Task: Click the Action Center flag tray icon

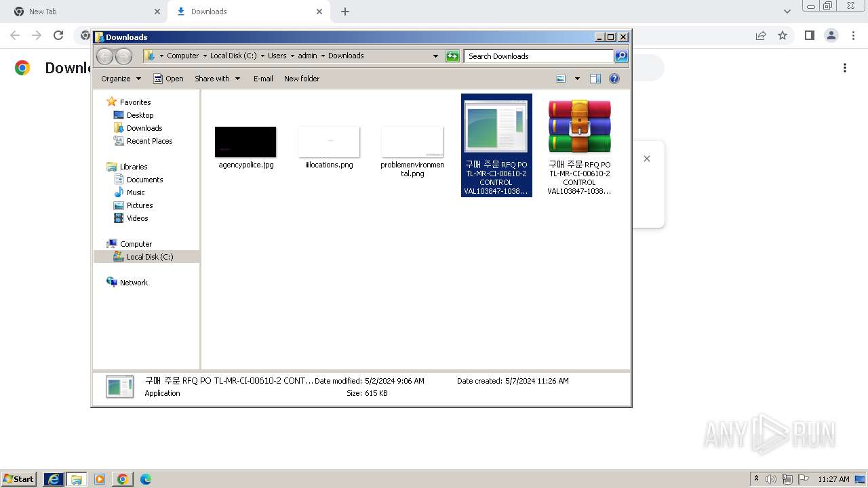Action: click(804, 479)
